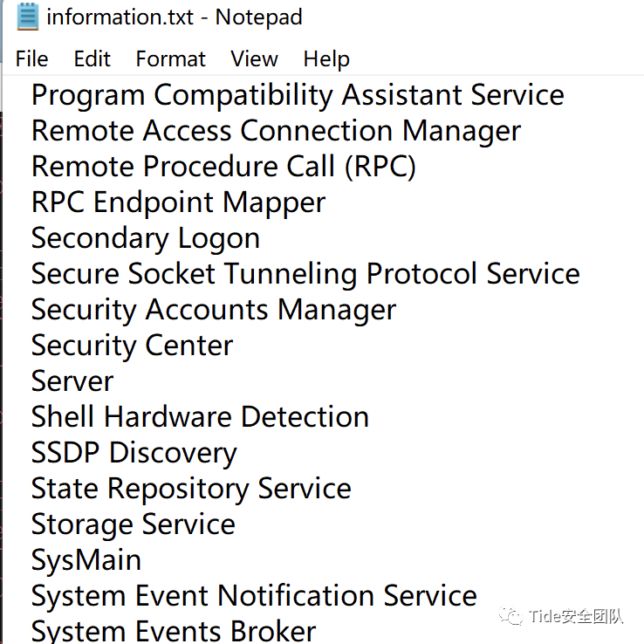
Task: Open the Format menu
Action: pyautogui.click(x=171, y=59)
